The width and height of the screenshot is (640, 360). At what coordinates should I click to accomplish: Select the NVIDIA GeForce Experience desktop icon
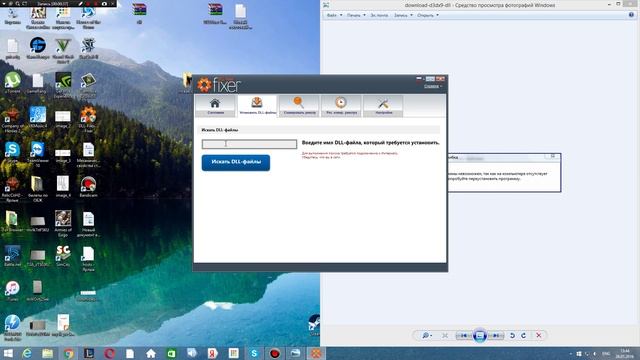tap(63, 84)
